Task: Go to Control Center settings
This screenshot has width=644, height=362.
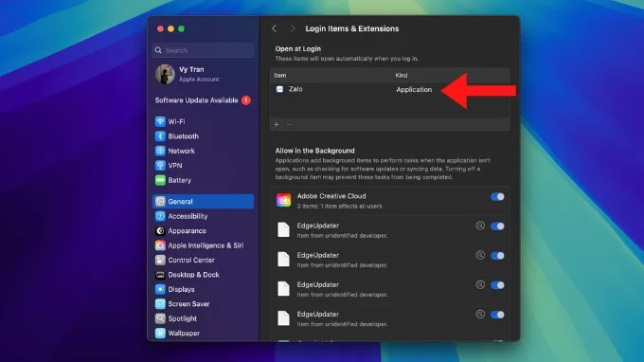Action: [x=204, y=260]
